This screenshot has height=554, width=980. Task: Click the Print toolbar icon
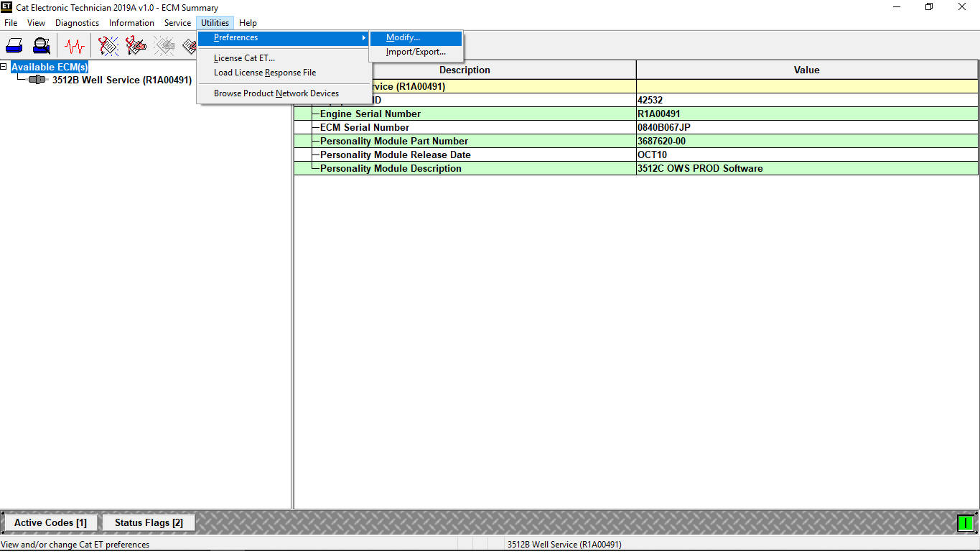[14, 46]
